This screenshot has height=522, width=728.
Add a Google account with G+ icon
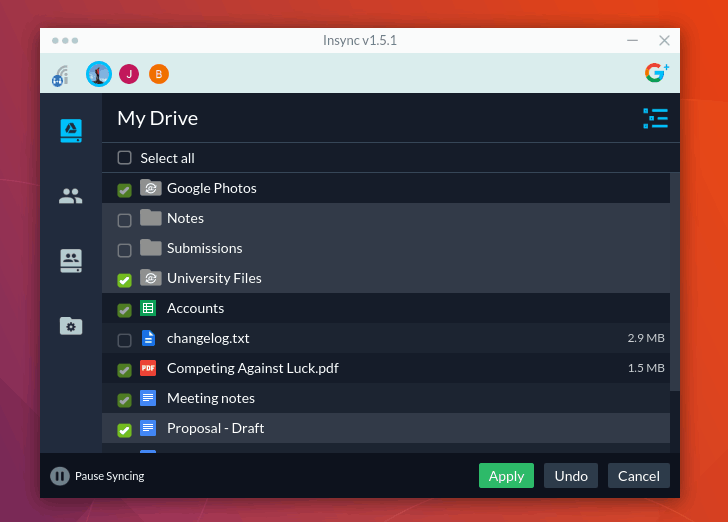click(x=656, y=73)
